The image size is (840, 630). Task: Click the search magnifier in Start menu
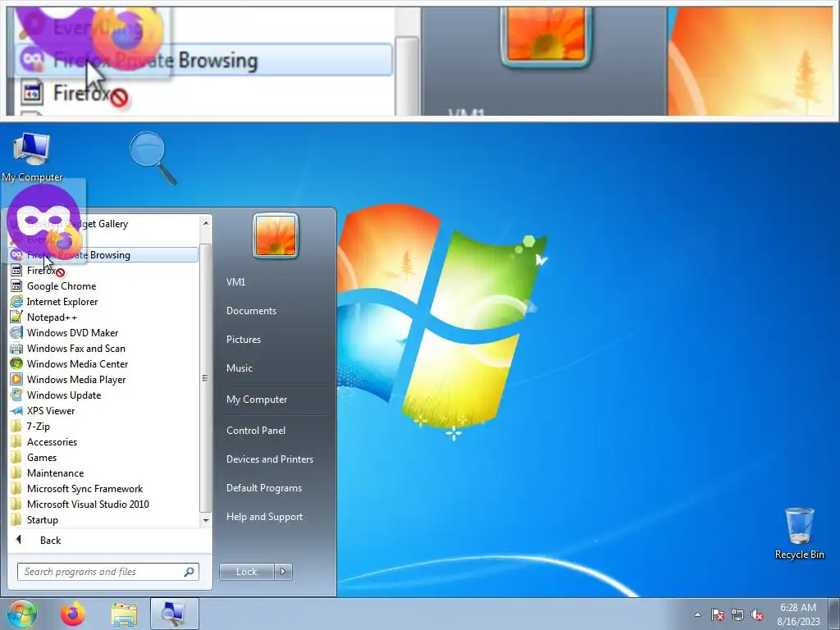189,572
